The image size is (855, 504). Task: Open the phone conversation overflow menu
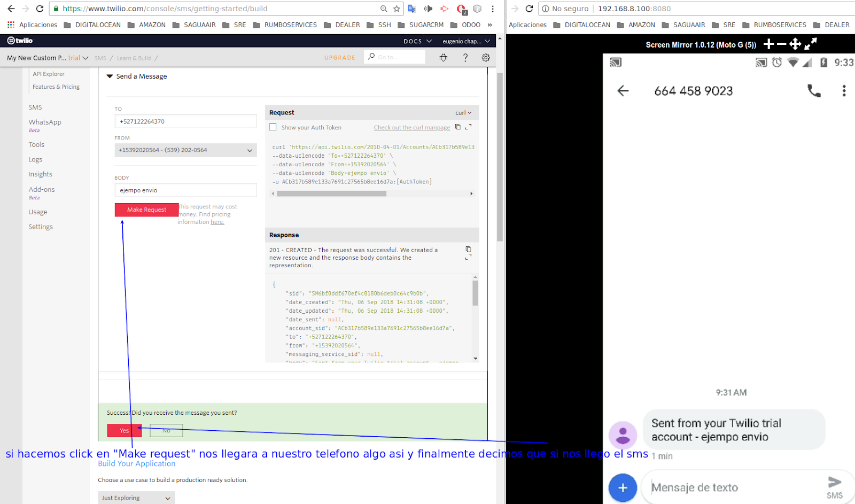[x=844, y=91]
